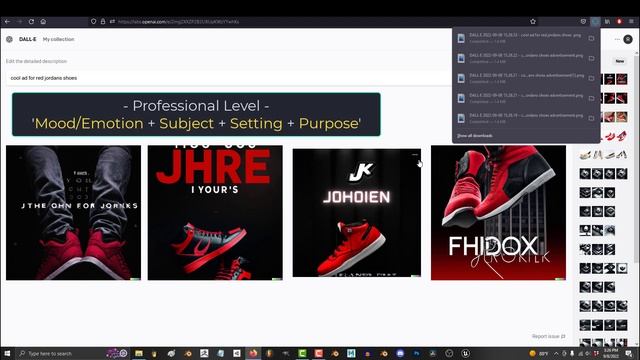
Task: Open site permissions icon beside the padlock
Action: 112,21
